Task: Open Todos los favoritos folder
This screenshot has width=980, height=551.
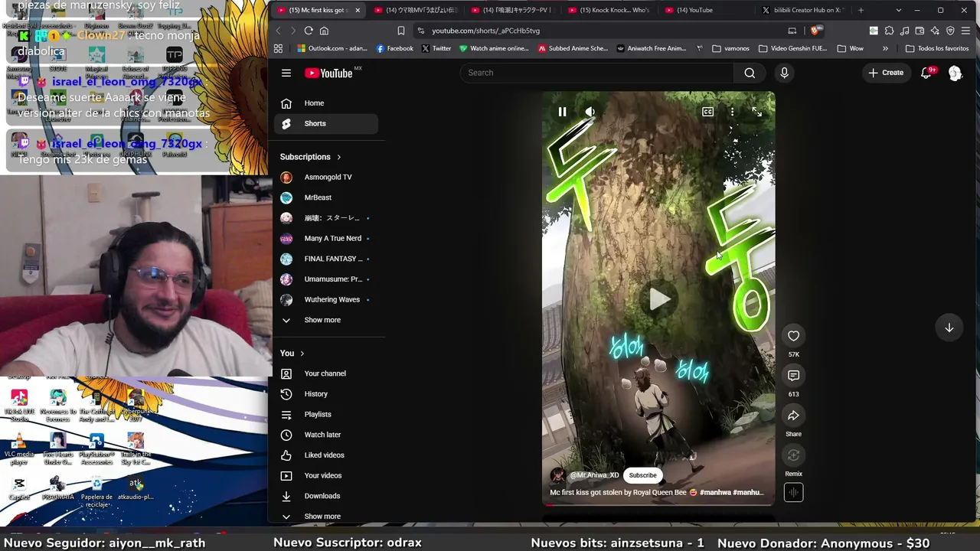Action: (x=937, y=48)
